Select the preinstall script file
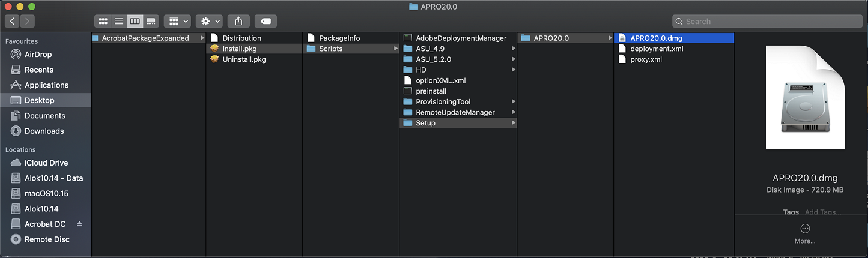 pyautogui.click(x=458, y=91)
